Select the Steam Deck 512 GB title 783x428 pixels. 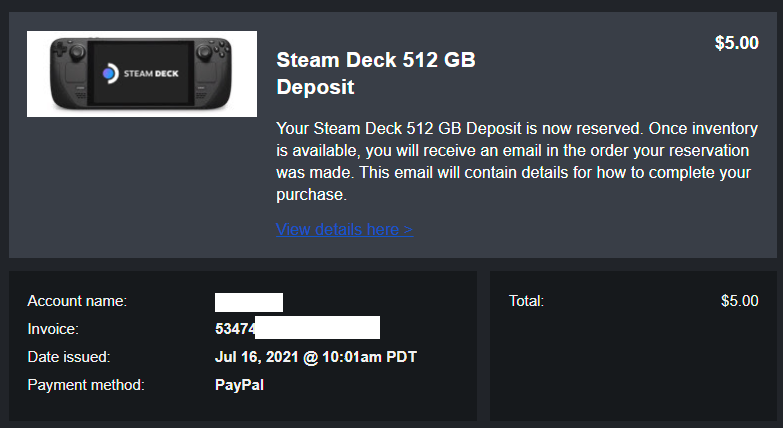(x=375, y=60)
